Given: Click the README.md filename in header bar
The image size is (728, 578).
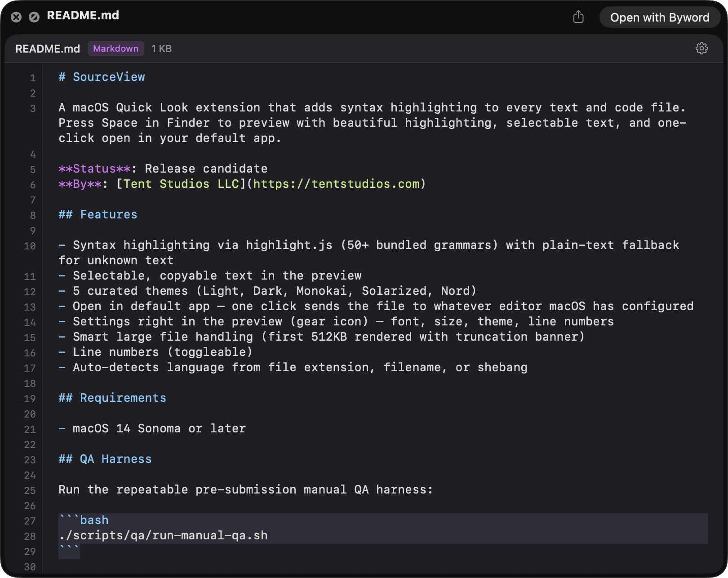Looking at the screenshot, I should coord(48,49).
